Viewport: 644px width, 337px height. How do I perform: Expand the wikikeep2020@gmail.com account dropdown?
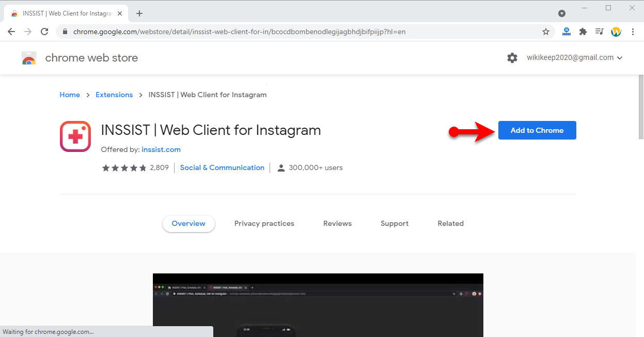[x=575, y=58]
